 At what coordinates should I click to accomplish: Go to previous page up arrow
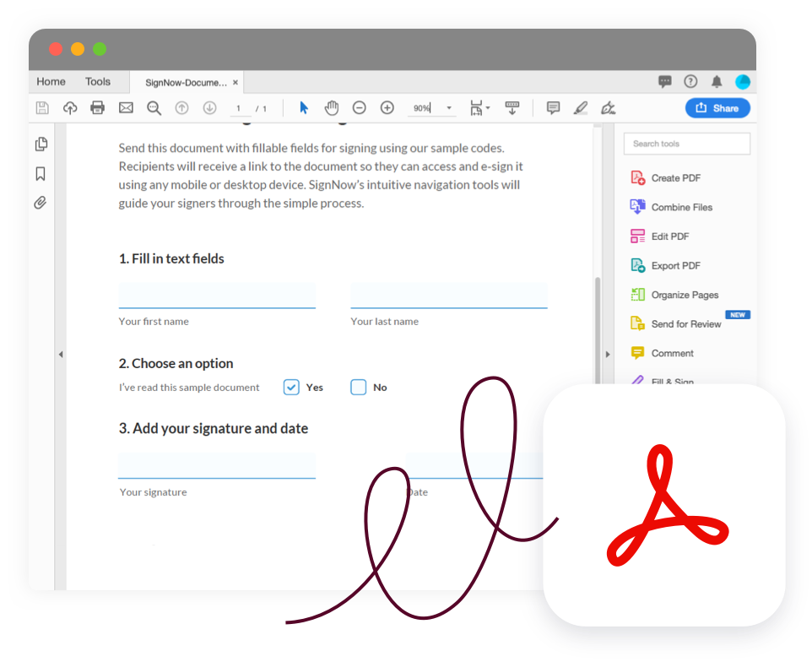181,108
